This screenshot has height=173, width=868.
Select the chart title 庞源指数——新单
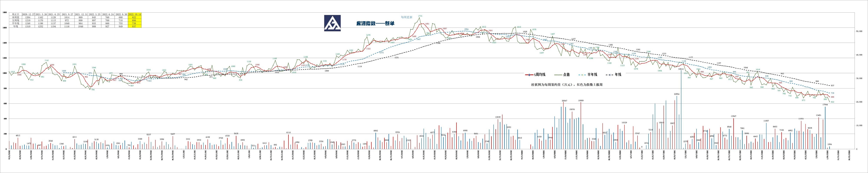(x=375, y=24)
